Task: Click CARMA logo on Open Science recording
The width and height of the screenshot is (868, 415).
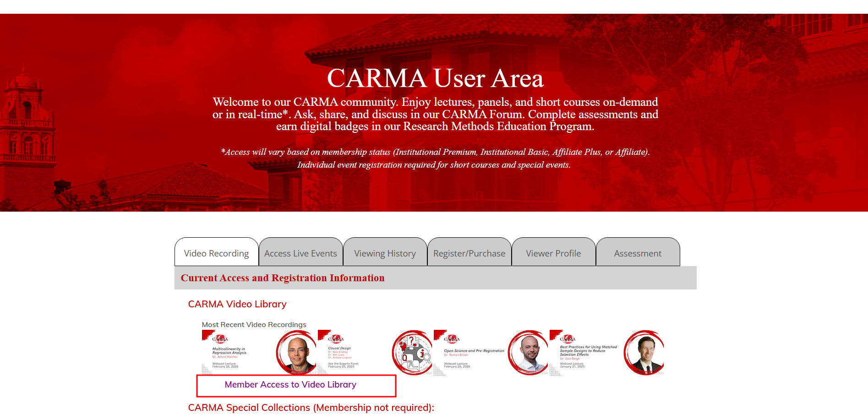Action: click(x=452, y=339)
